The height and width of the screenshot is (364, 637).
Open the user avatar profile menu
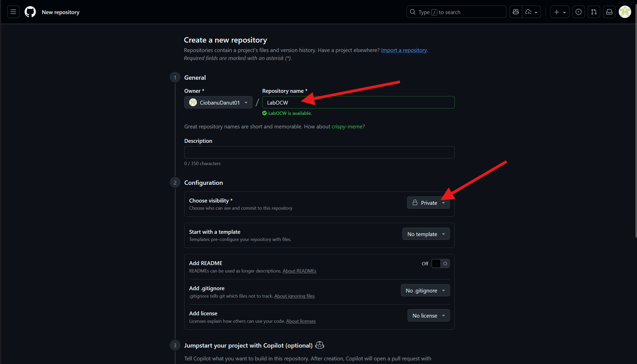[625, 12]
